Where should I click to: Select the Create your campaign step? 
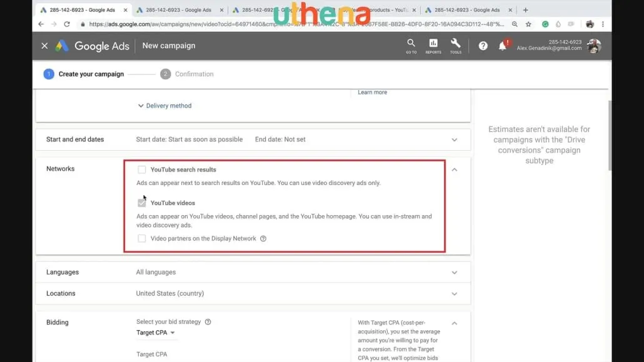(x=83, y=74)
